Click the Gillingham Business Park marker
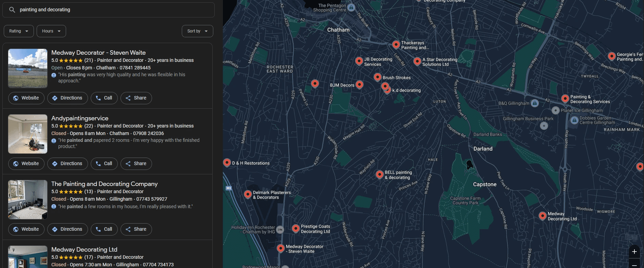Screen dimensions: 644x268 544,126
